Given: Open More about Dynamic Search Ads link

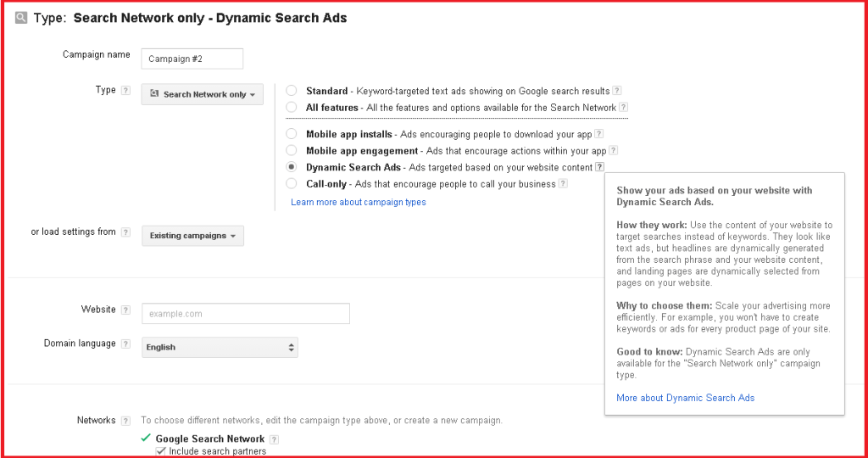Looking at the screenshot, I should coord(685,398).
